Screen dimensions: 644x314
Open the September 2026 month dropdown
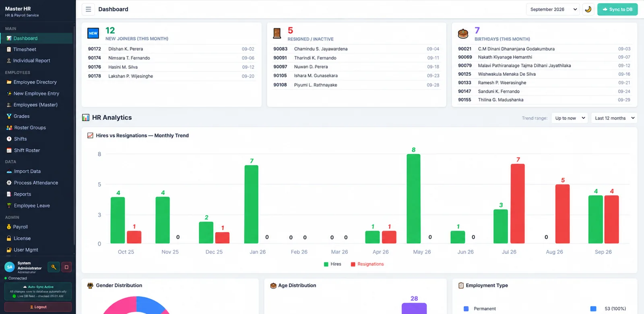[553, 9]
